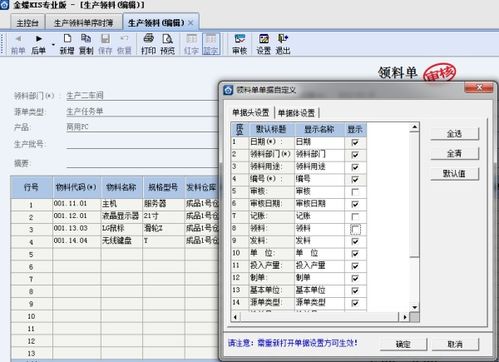Click the 源单类型 field showing 生产任务单

pos(142,111)
